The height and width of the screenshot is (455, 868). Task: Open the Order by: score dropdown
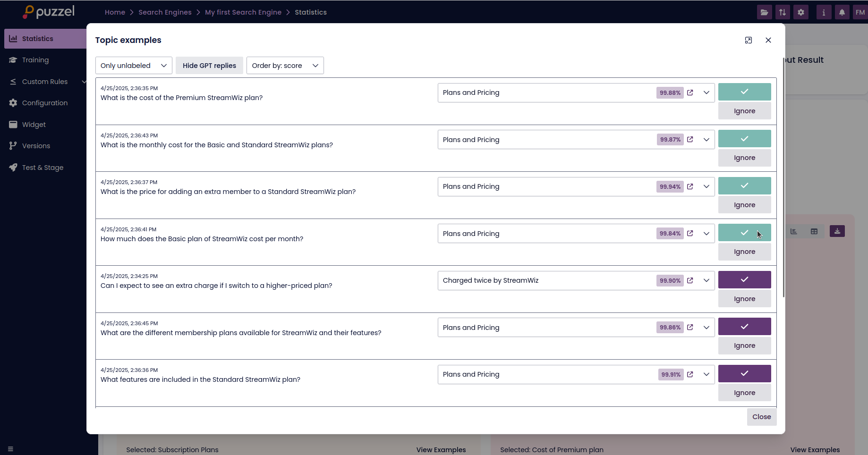[285, 66]
